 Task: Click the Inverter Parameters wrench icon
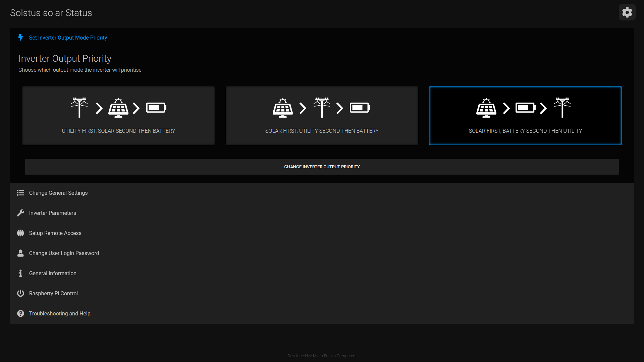click(x=20, y=213)
